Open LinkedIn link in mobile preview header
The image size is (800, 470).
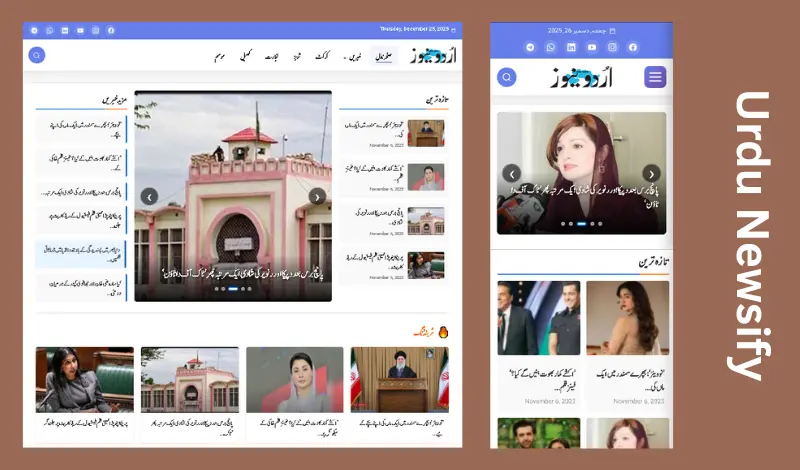coord(571,47)
